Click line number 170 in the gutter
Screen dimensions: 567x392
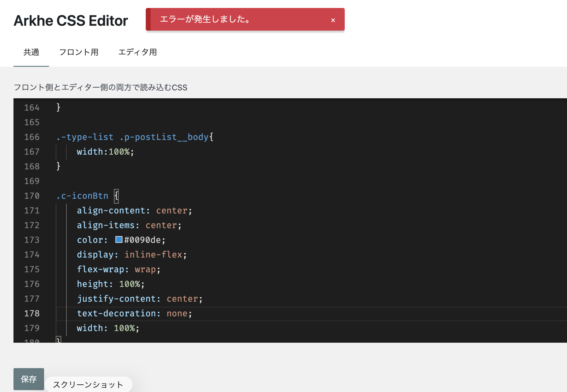(32, 196)
